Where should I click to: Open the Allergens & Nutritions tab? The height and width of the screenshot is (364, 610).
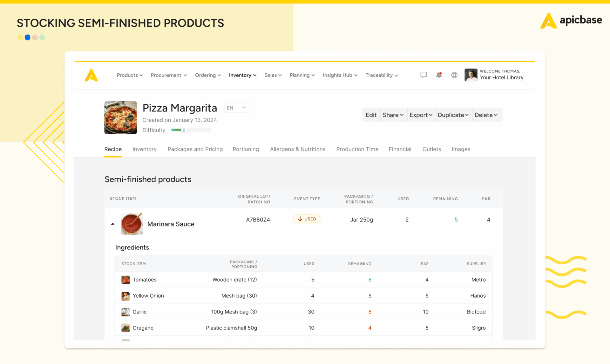click(297, 149)
